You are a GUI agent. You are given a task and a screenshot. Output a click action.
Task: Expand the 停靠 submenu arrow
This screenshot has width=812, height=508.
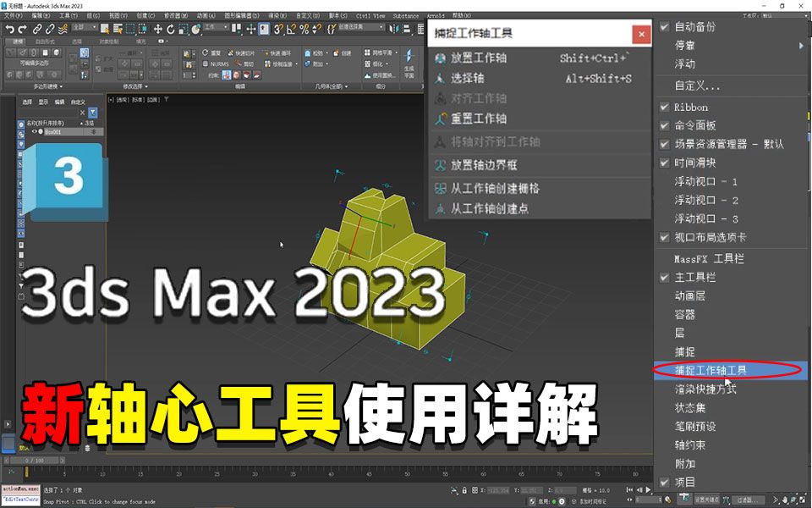point(802,46)
